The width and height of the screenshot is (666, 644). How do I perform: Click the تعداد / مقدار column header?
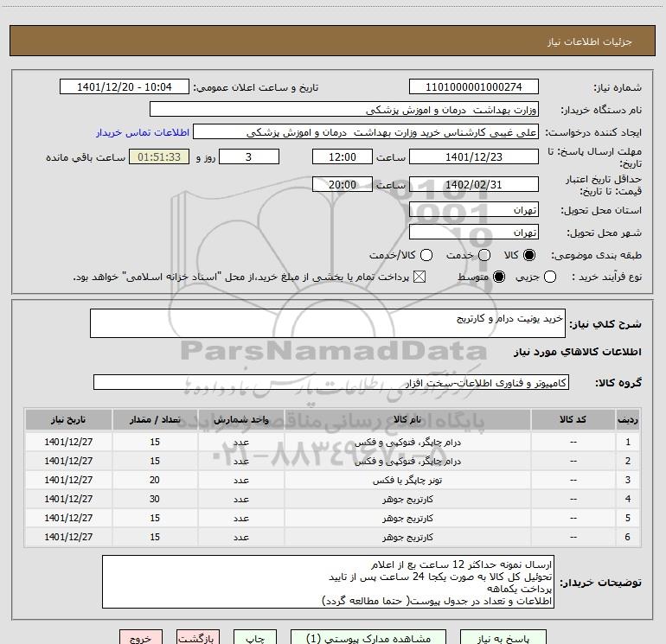point(155,419)
